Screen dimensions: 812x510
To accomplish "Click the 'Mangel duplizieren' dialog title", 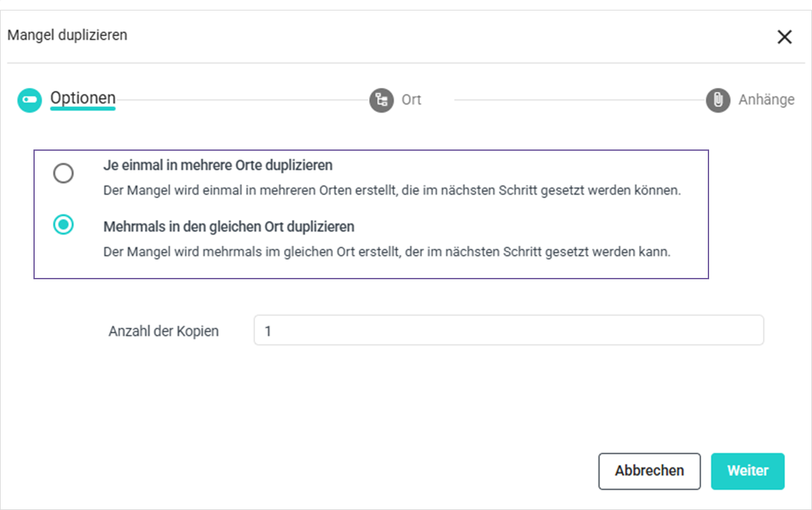I will click(68, 35).
